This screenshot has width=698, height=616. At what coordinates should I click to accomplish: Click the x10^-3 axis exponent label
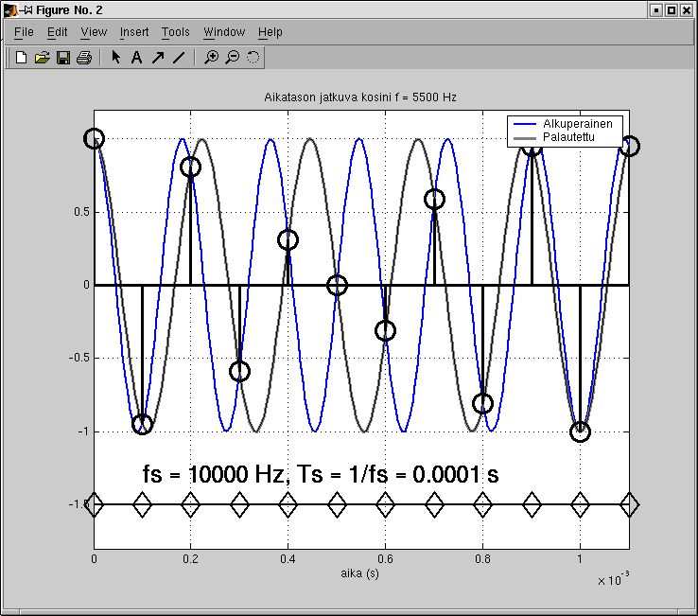tap(614, 579)
